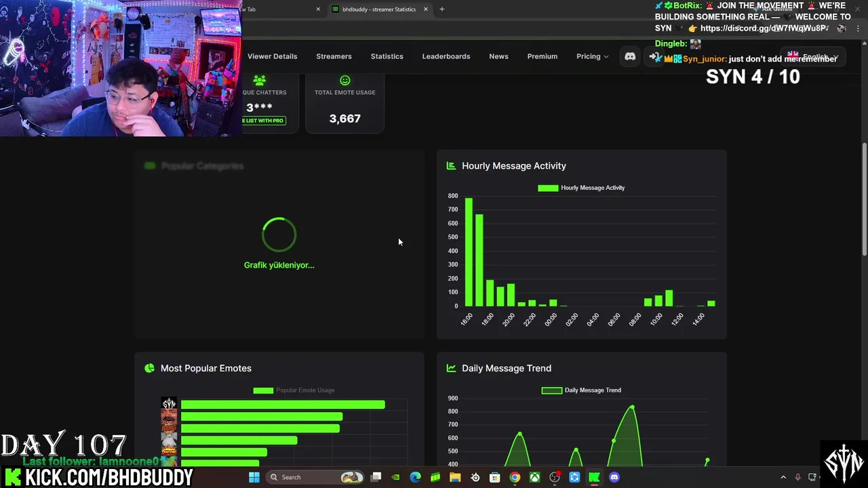This screenshot has height=488, width=868.
Task: Open Microsoft Edge in the taskbar
Action: click(x=415, y=477)
